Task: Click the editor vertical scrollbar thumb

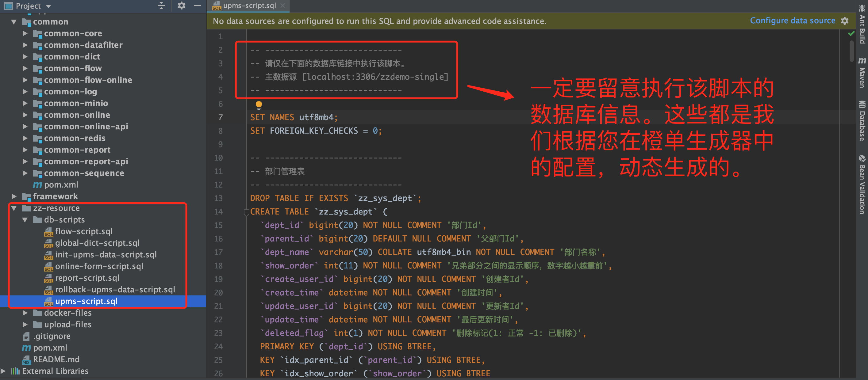Action: (x=851, y=51)
